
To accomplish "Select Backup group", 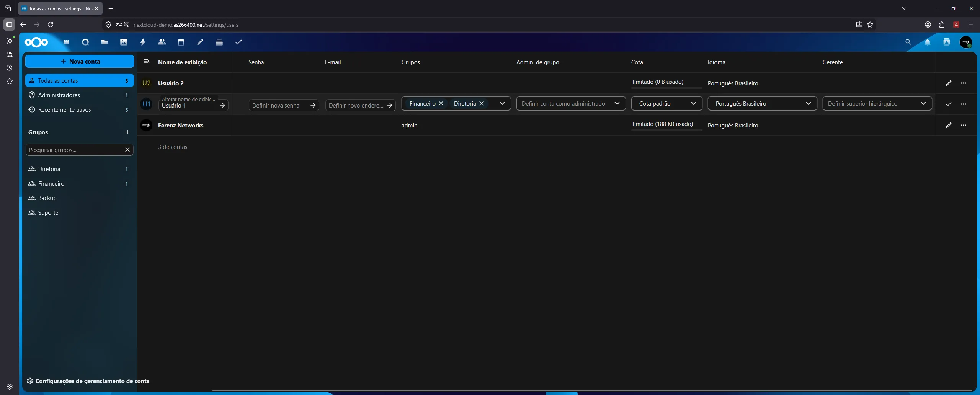I will pyautogui.click(x=80, y=198).
